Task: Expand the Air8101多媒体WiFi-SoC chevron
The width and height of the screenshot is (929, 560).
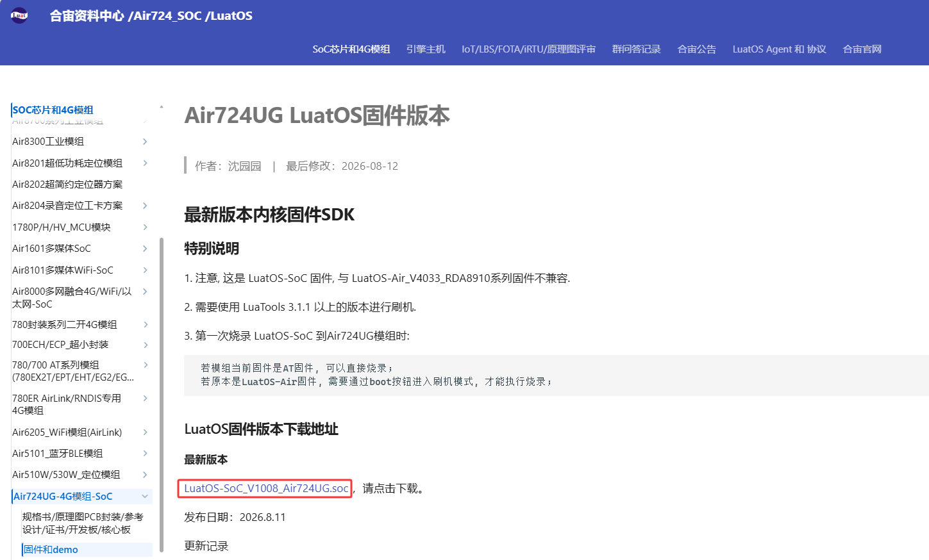Action: coord(145,270)
